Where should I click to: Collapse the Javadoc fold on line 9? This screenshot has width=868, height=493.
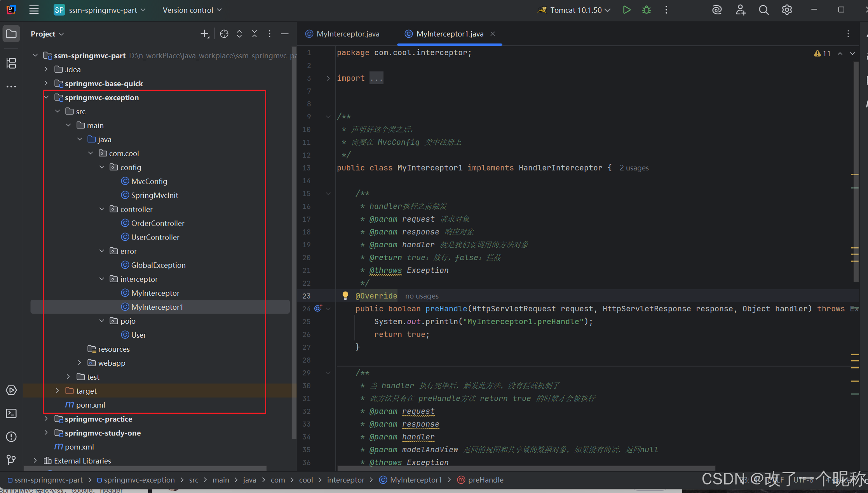(x=328, y=116)
